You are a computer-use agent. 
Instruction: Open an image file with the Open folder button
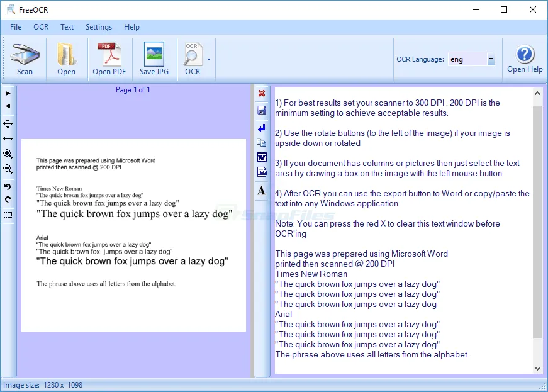[x=67, y=59]
